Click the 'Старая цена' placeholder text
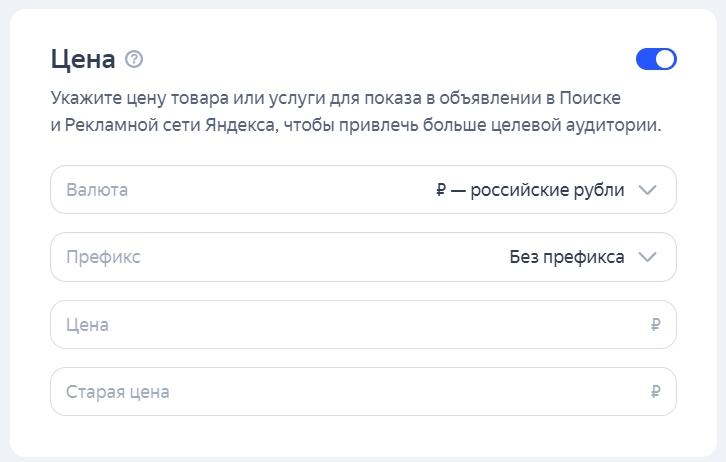Screen dimensions: 726x462 pyautogui.click(x=117, y=392)
